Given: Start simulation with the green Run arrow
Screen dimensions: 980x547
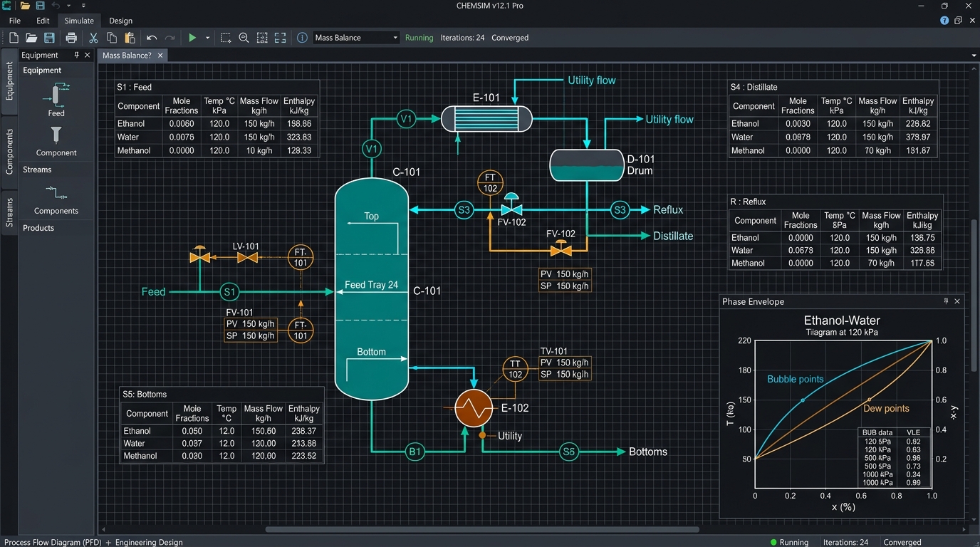Looking at the screenshot, I should pos(192,38).
